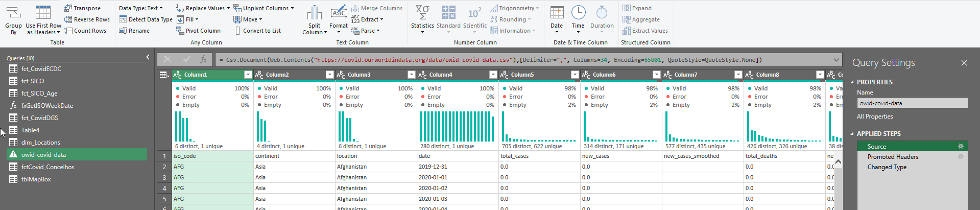Click Count Rows
The image size is (980, 210).
tap(85, 31)
